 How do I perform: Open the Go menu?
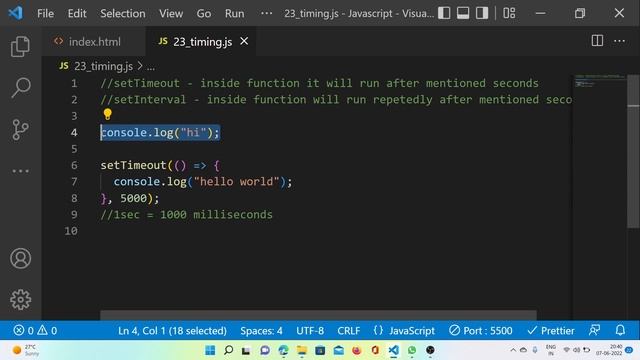[204, 13]
